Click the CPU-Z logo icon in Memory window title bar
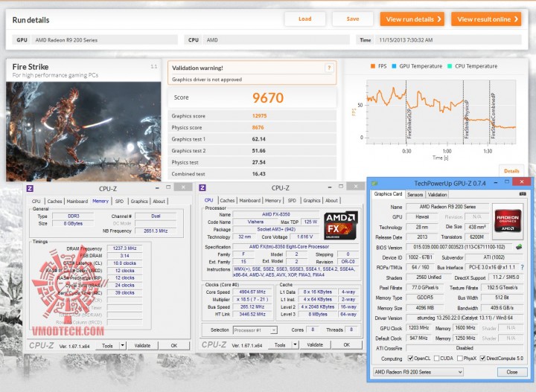This screenshot has width=536, height=392. tap(30, 188)
